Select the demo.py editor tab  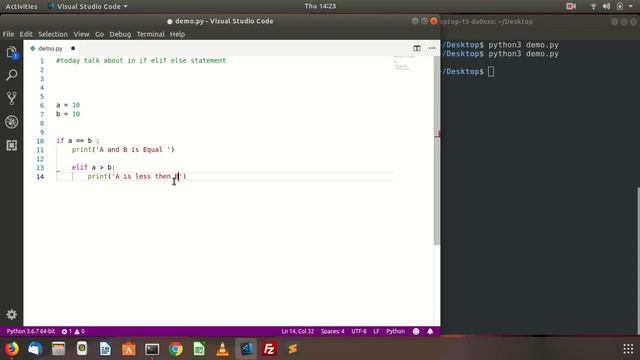point(50,48)
